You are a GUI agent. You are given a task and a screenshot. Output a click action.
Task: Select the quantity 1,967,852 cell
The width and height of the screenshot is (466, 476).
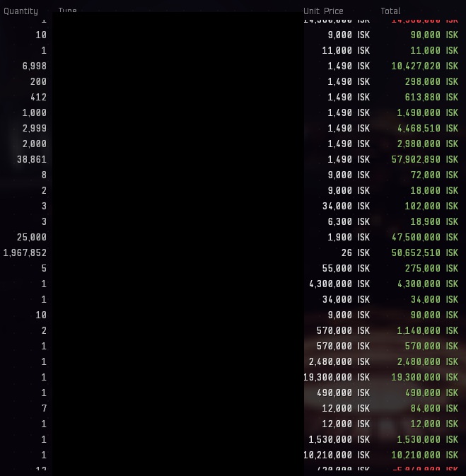[x=25, y=252]
